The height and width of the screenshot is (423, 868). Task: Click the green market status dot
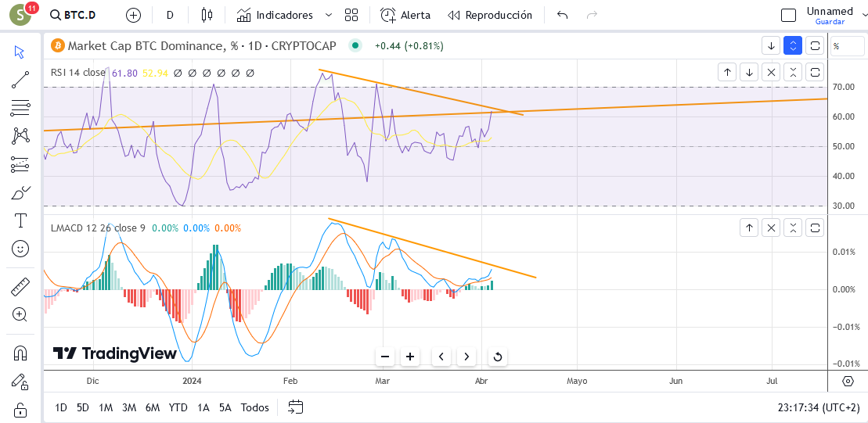point(355,46)
